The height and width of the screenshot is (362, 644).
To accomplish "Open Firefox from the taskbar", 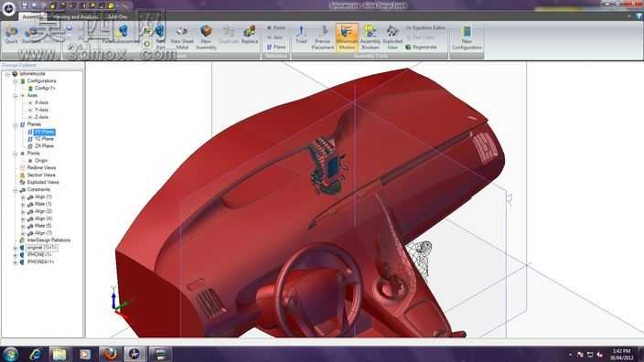I will click(x=110, y=354).
